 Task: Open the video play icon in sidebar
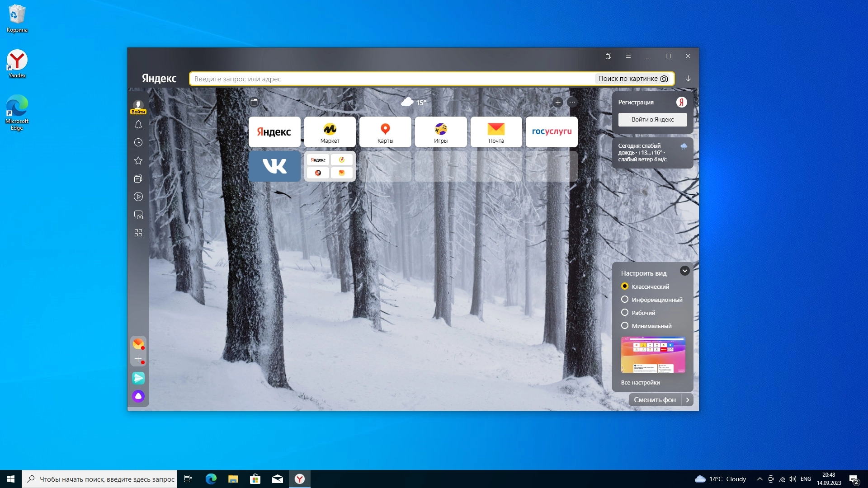coord(138,197)
